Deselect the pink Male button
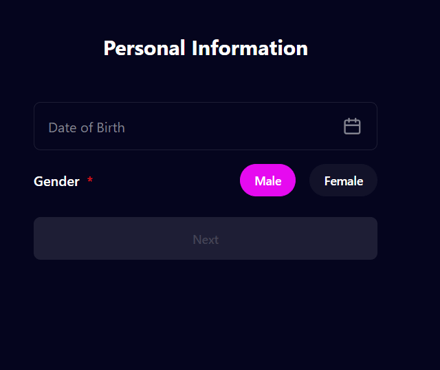Viewport: 440px width, 370px height. (268, 180)
